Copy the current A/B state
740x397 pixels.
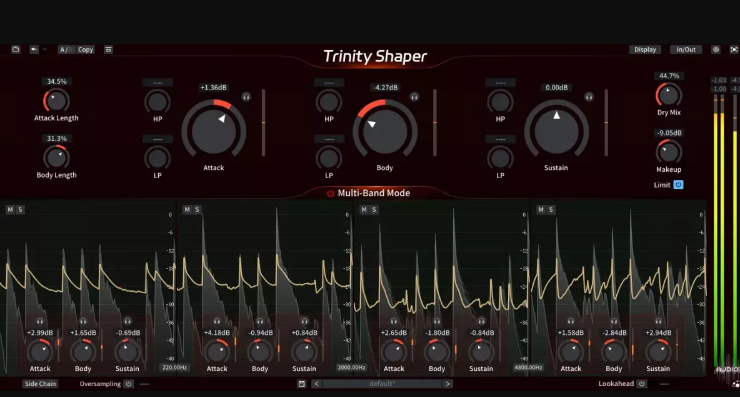(85, 50)
